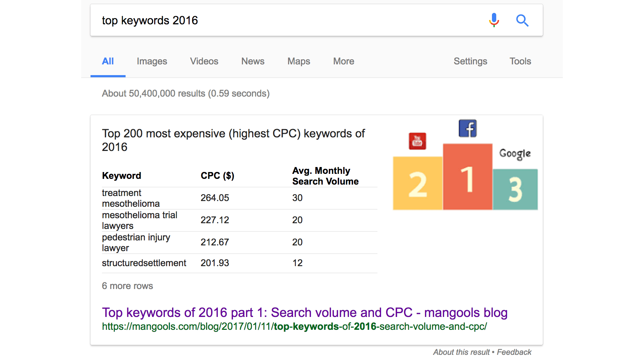Switch to the Videos tab
644x357 pixels.
tap(204, 61)
